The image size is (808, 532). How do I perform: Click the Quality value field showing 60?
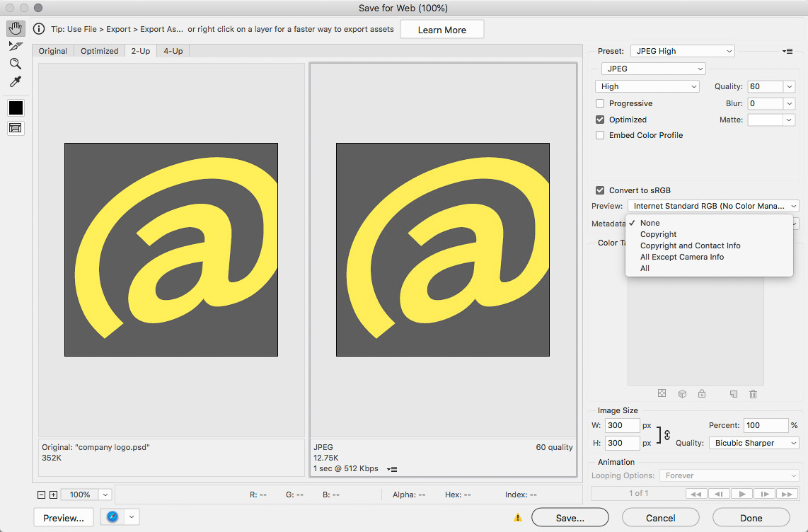[x=766, y=86]
